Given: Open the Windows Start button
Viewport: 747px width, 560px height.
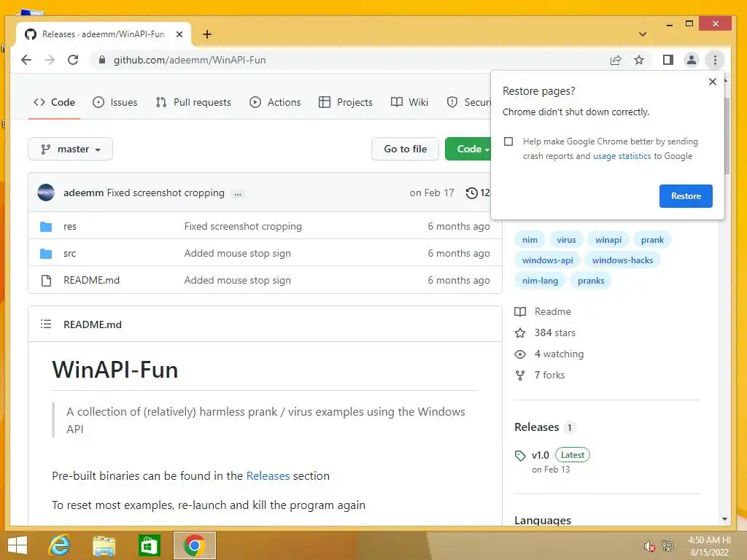Looking at the screenshot, I should coord(18,545).
